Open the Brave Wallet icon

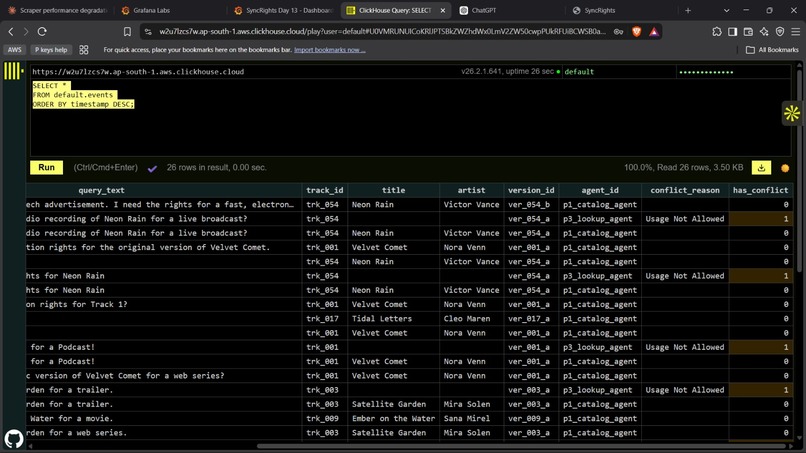[x=748, y=32]
